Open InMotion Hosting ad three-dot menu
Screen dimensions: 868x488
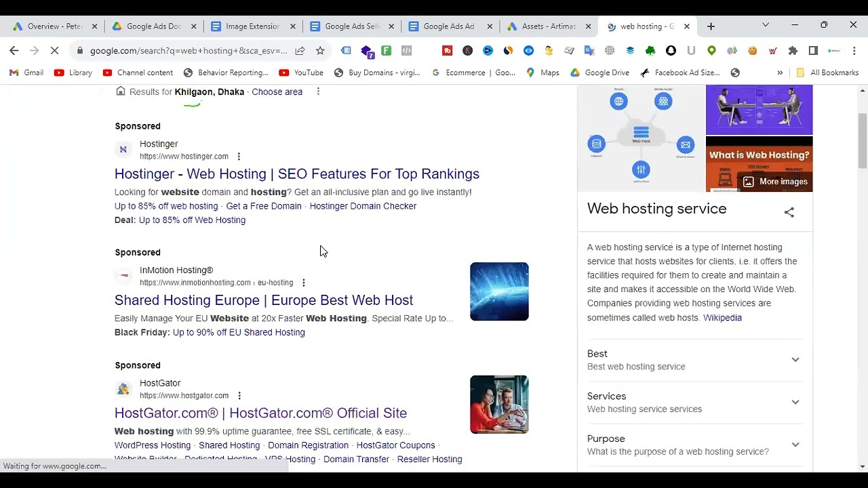point(304,283)
